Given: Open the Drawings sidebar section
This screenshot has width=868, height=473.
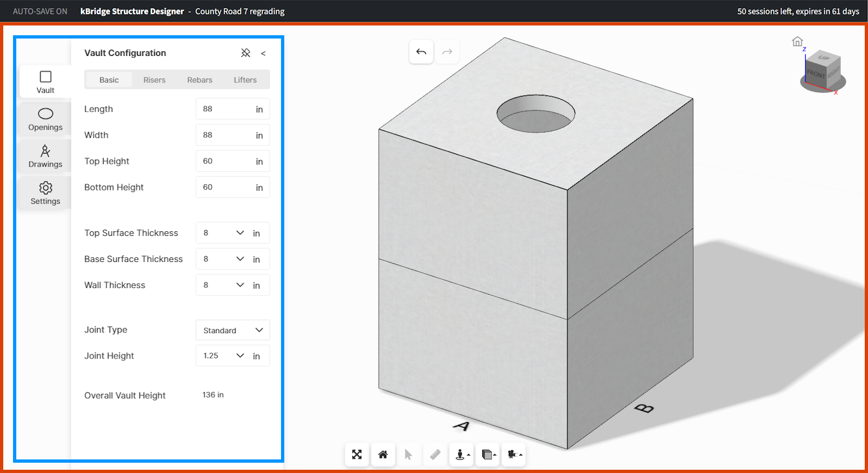Looking at the screenshot, I should pyautogui.click(x=46, y=156).
